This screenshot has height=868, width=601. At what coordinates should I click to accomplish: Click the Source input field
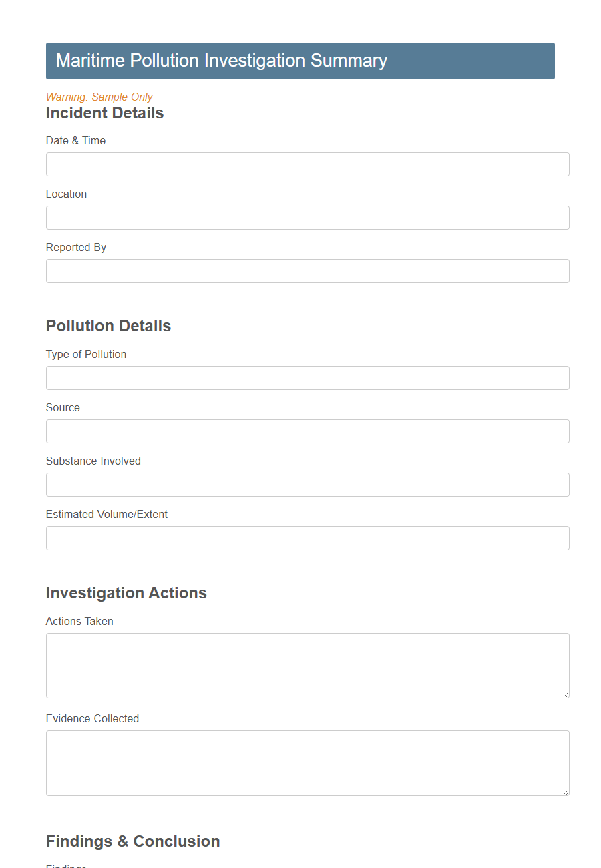coord(307,431)
